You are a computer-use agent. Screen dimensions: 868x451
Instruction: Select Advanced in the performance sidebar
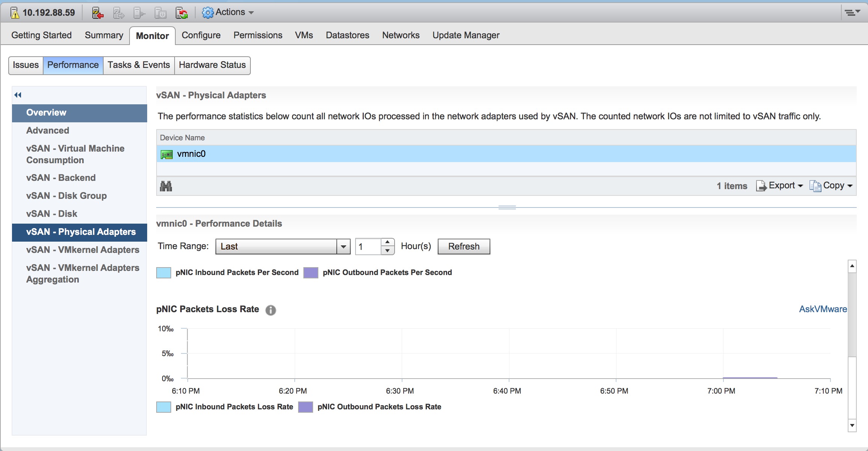tap(80, 131)
